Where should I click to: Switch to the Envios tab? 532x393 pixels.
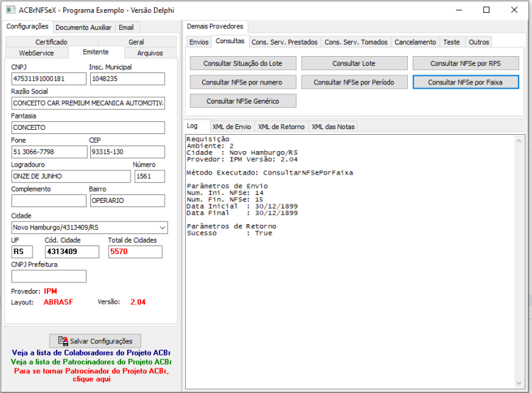(199, 42)
